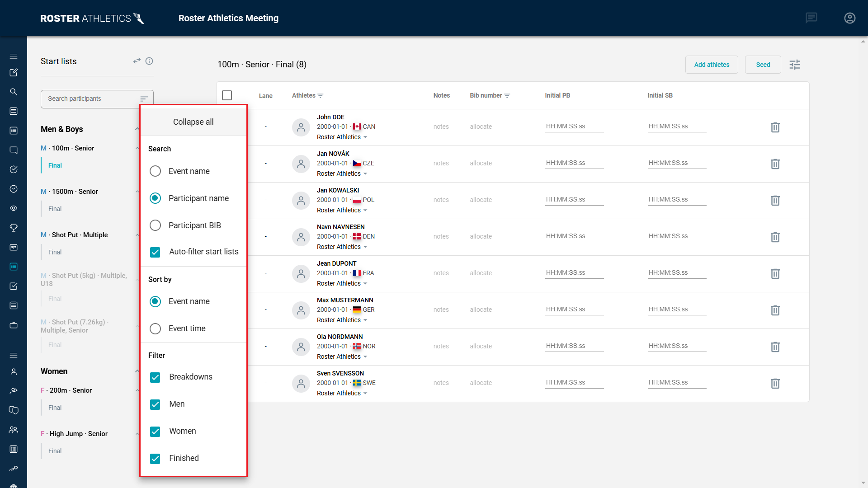The width and height of the screenshot is (868, 488).
Task: Open the user account profile icon
Action: 849,18
